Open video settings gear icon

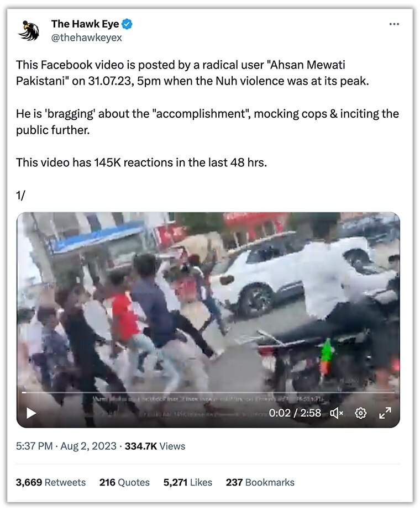coord(361,413)
